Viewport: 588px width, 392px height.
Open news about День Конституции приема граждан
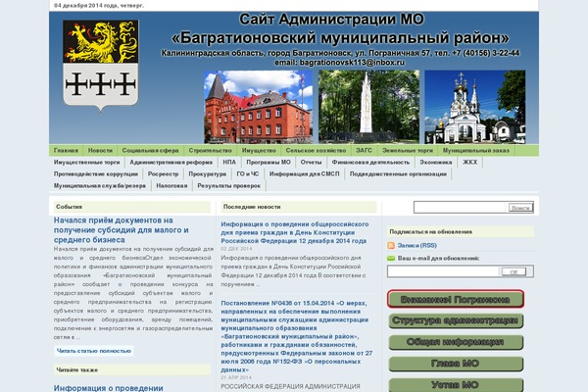click(295, 232)
